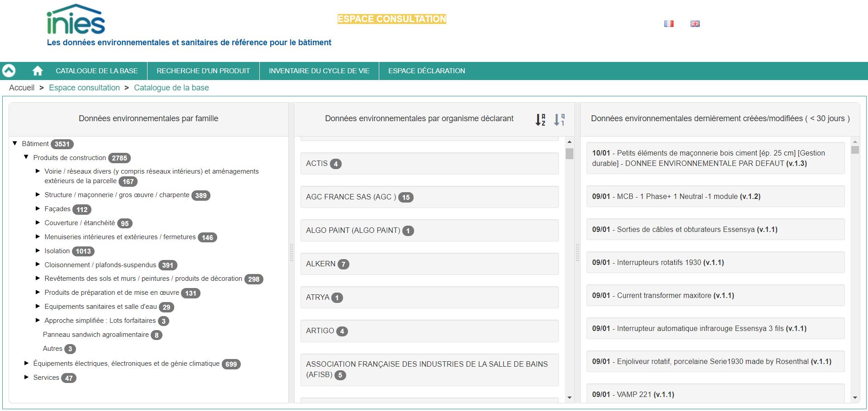Image resolution: width=868 pixels, height=411 pixels.
Task: Go to home via house icon
Action: (x=38, y=71)
